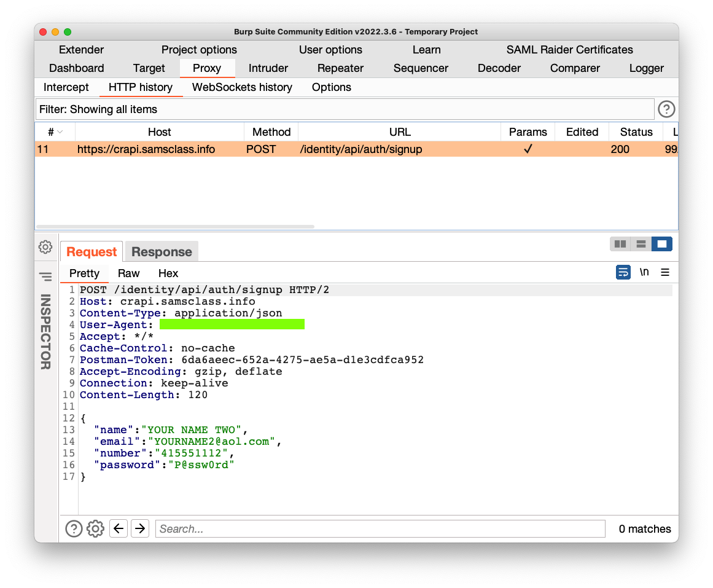Click the filter bar showing all items
The height and width of the screenshot is (588, 713).
pyautogui.click(x=344, y=109)
